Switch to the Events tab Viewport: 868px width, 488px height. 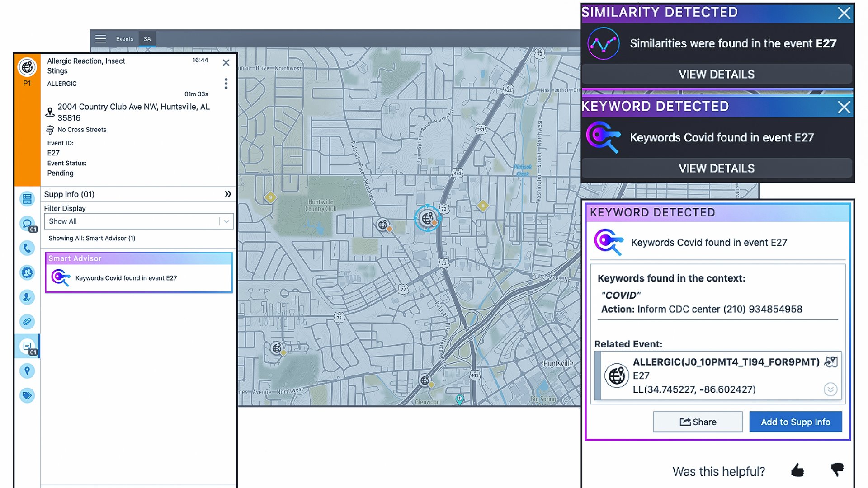(124, 39)
